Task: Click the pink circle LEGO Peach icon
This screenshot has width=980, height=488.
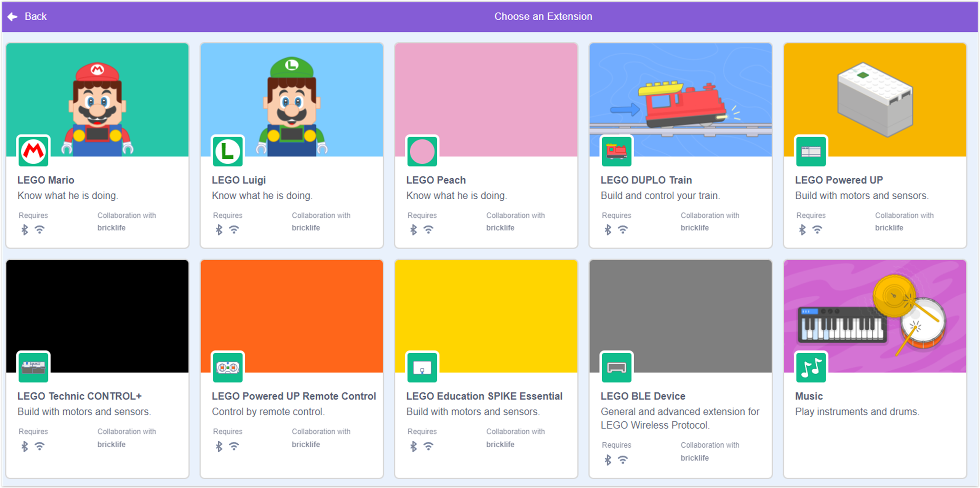Action: coord(422,152)
